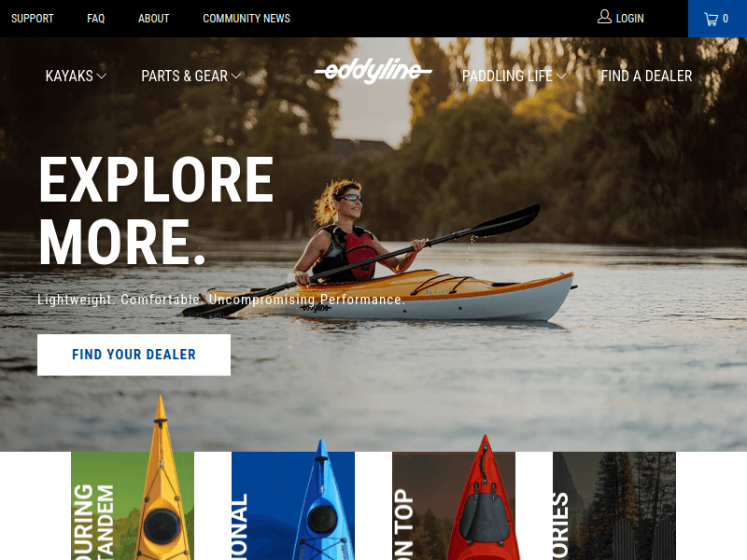
Task: Expand the Parts & Gear chevron
Action: [236, 76]
